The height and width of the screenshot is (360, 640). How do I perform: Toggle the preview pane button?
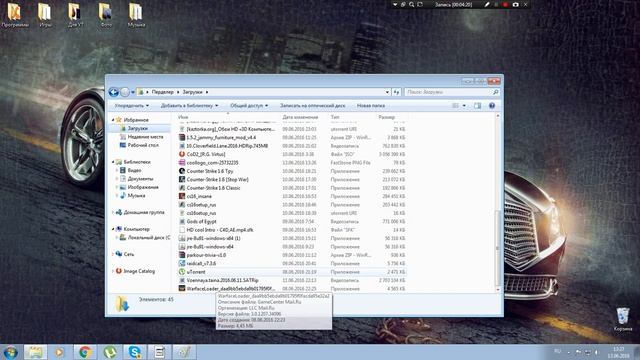coord(477,106)
